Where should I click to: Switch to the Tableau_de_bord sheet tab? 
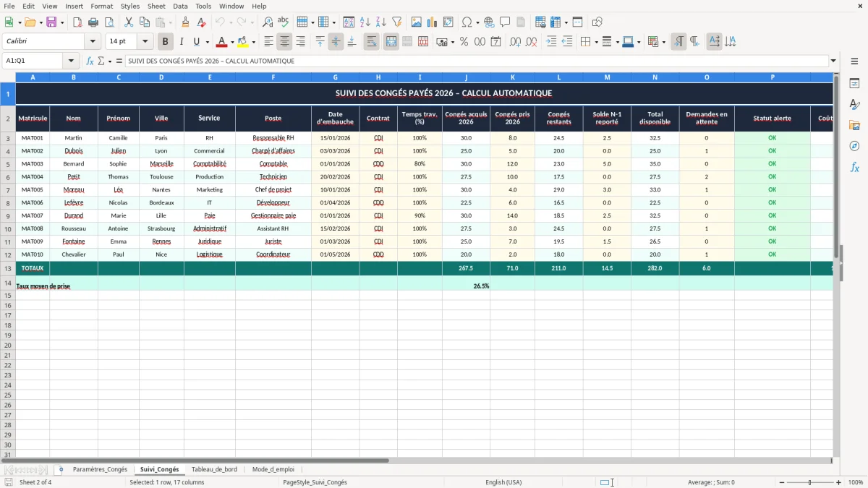click(x=214, y=469)
